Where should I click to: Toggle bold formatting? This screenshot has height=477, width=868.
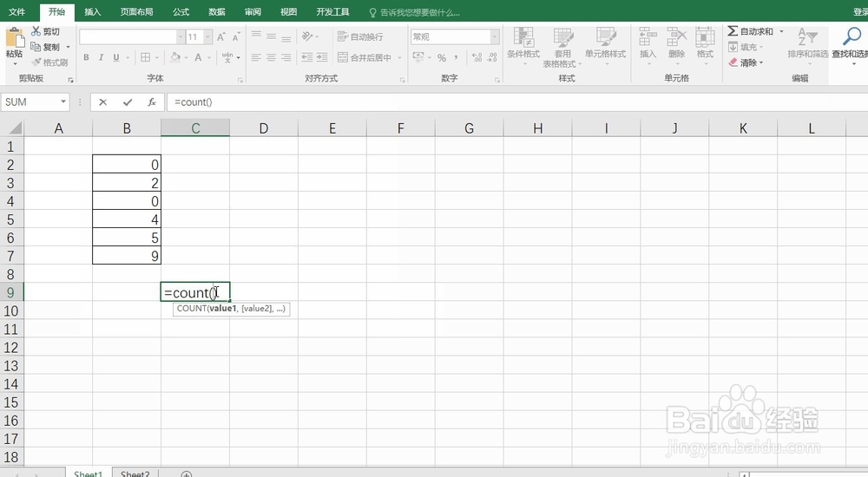86,57
